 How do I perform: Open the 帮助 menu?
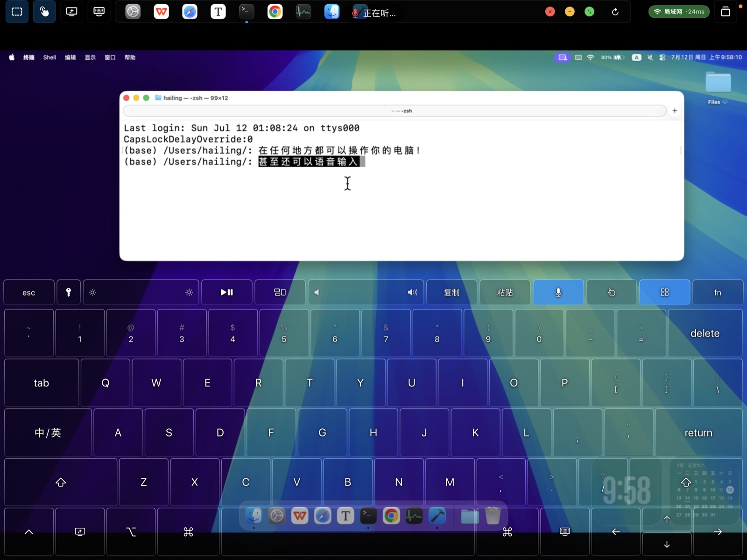pos(130,57)
